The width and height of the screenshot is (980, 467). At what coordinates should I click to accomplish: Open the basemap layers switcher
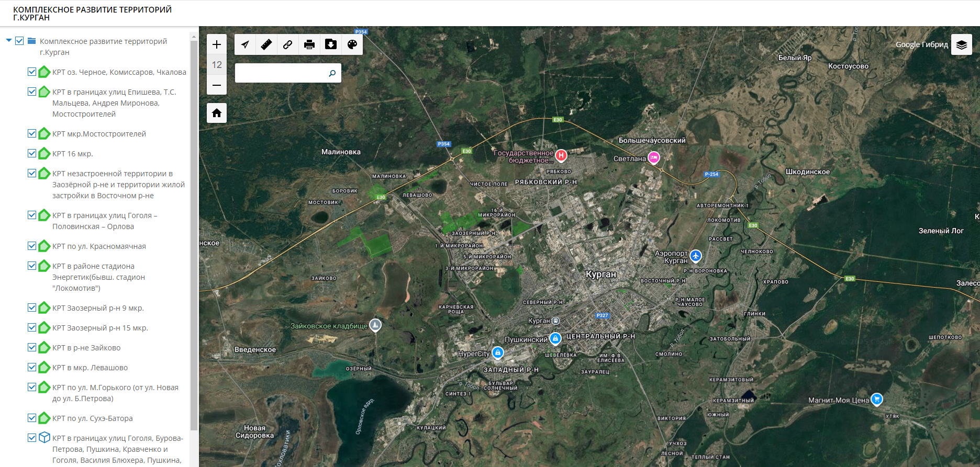962,45
